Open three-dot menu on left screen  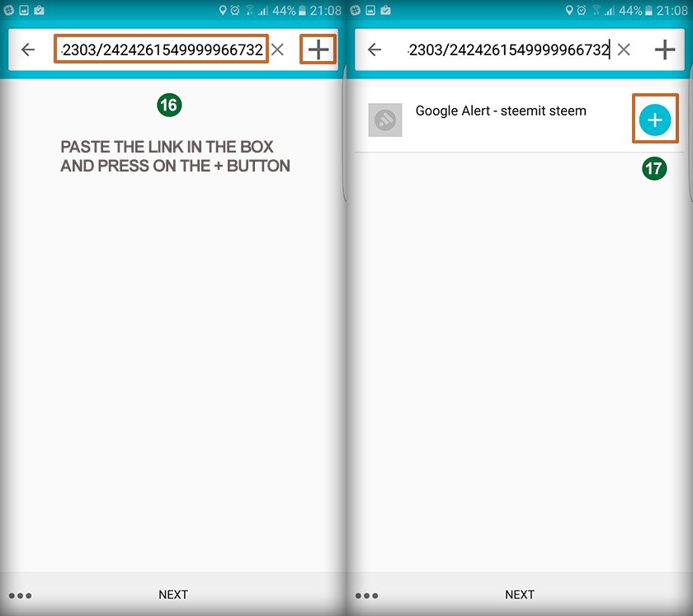21,595
